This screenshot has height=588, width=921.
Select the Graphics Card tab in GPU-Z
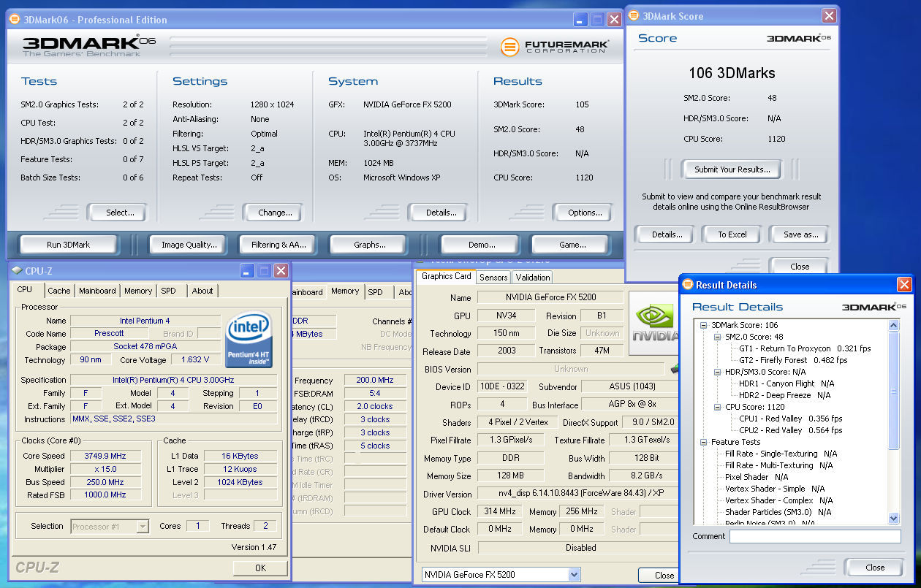point(447,276)
